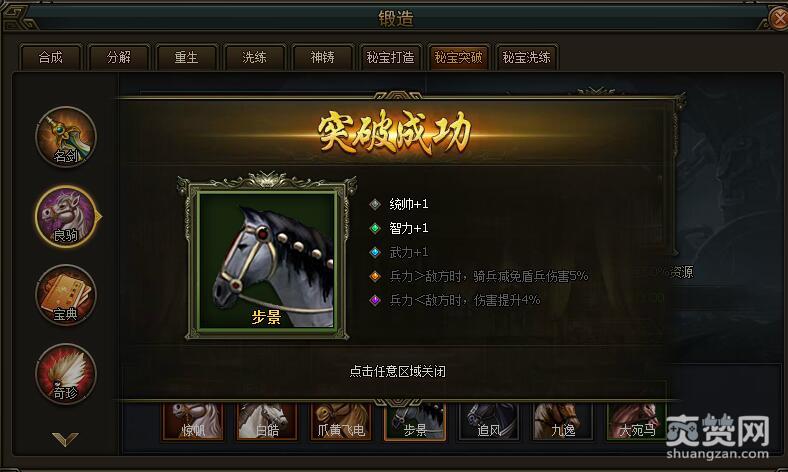Image resolution: width=788 pixels, height=472 pixels.
Task: Pick the 白皓 white horse thumbnail
Action: point(267,421)
